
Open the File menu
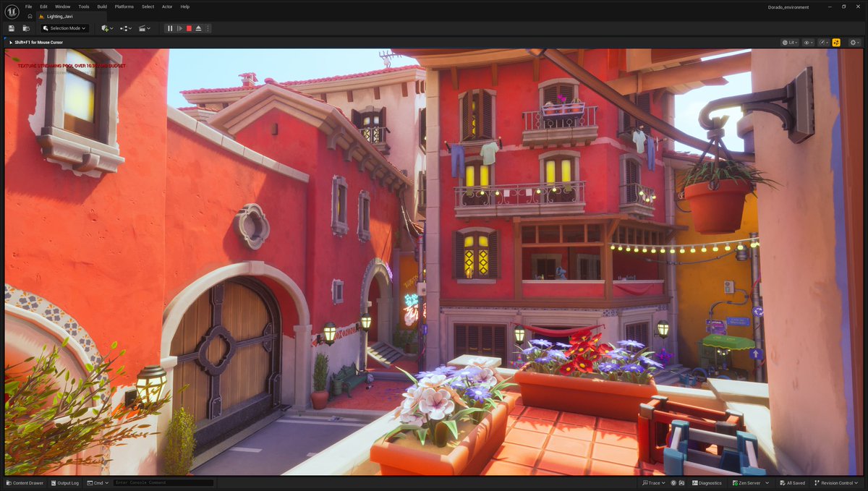pyautogui.click(x=28, y=7)
